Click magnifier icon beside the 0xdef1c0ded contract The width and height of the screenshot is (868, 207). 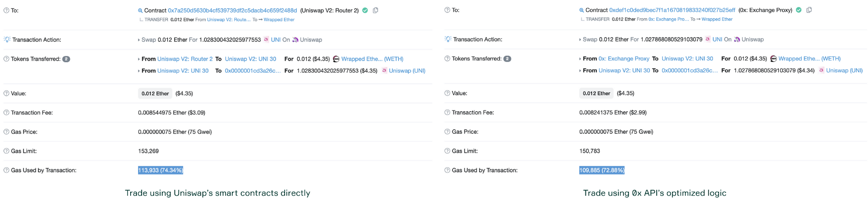(x=582, y=10)
